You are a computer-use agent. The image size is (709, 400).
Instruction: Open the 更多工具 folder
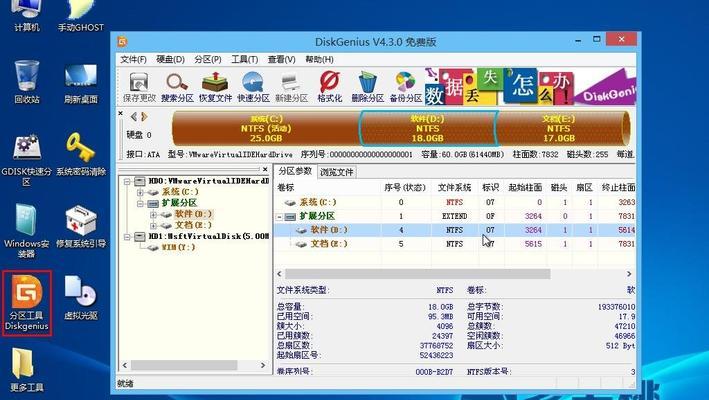27,369
